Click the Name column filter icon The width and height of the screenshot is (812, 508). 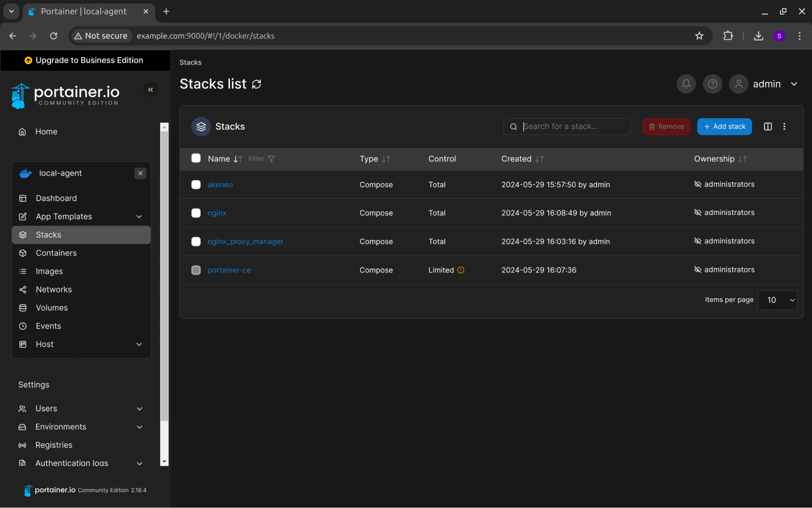click(x=271, y=159)
